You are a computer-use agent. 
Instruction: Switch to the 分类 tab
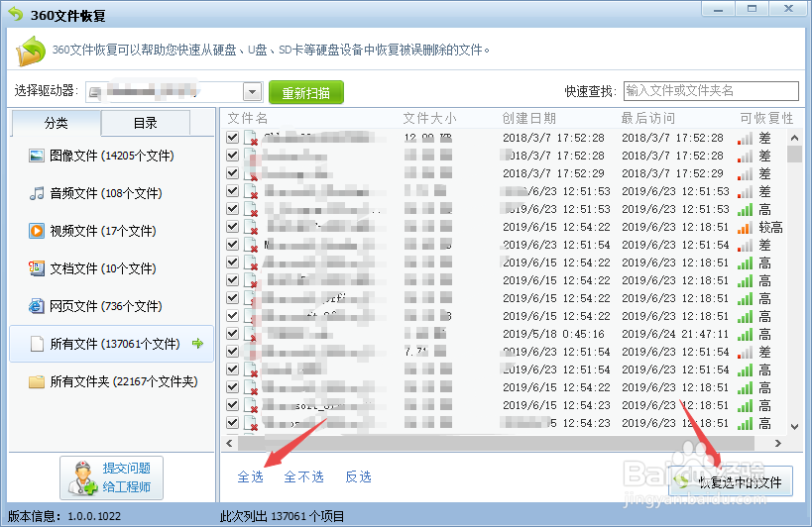[56, 123]
